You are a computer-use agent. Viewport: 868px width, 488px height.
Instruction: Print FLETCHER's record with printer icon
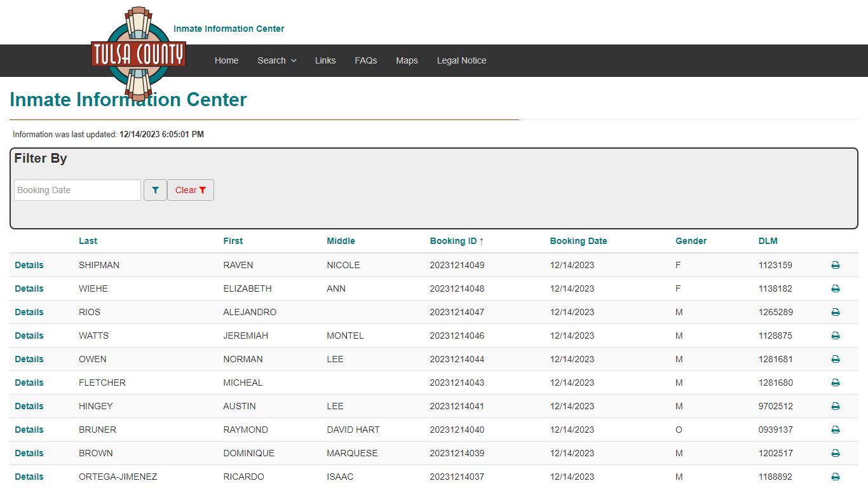click(x=836, y=383)
